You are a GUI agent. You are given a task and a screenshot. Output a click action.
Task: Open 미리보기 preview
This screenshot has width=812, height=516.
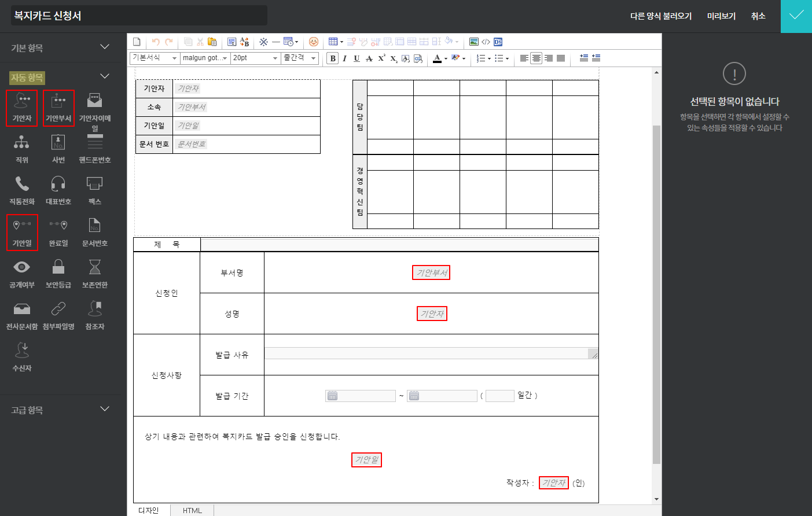pos(721,16)
